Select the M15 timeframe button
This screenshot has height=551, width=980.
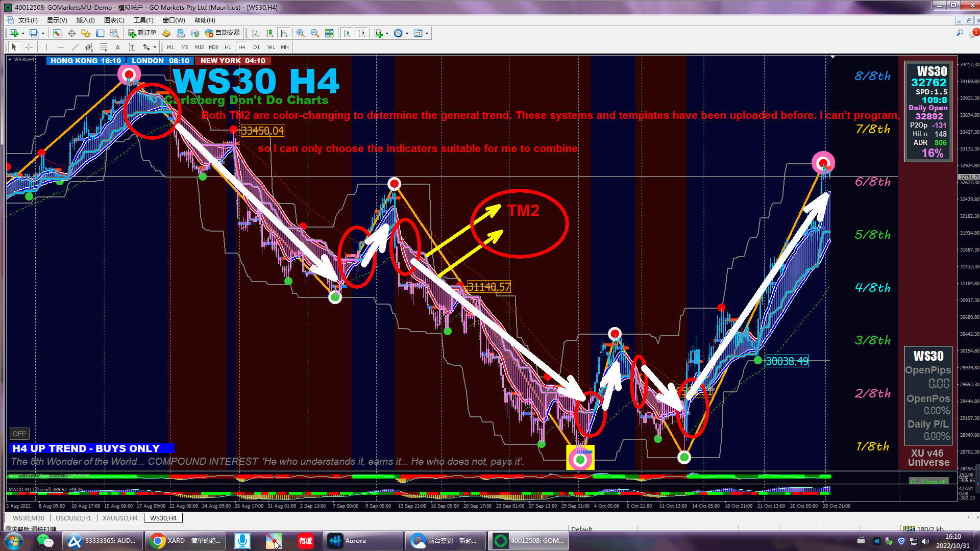click(x=199, y=47)
